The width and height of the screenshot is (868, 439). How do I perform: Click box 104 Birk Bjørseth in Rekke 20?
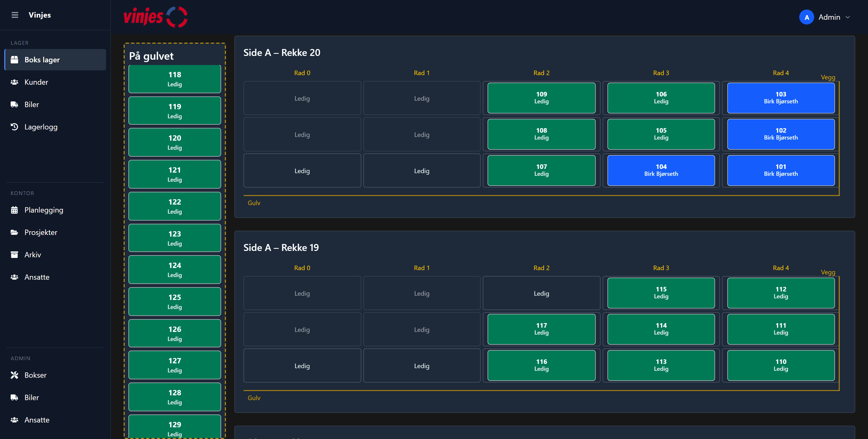coord(661,170)
